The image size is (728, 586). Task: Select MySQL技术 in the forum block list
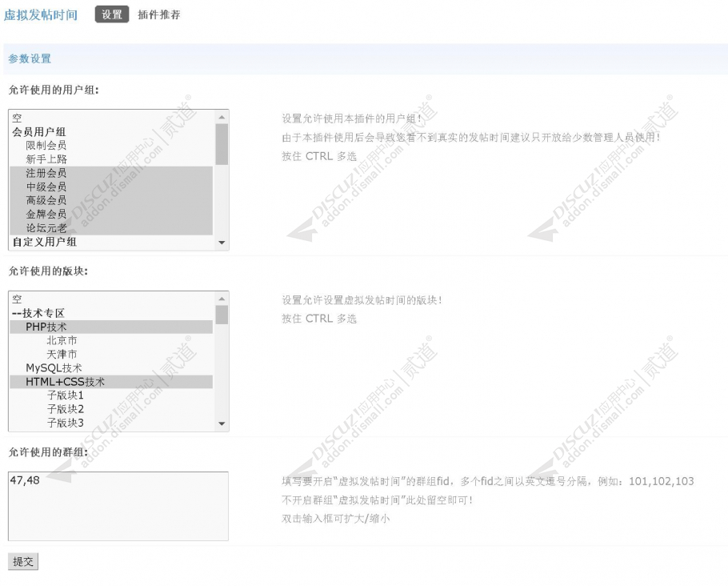pos(111,368)
